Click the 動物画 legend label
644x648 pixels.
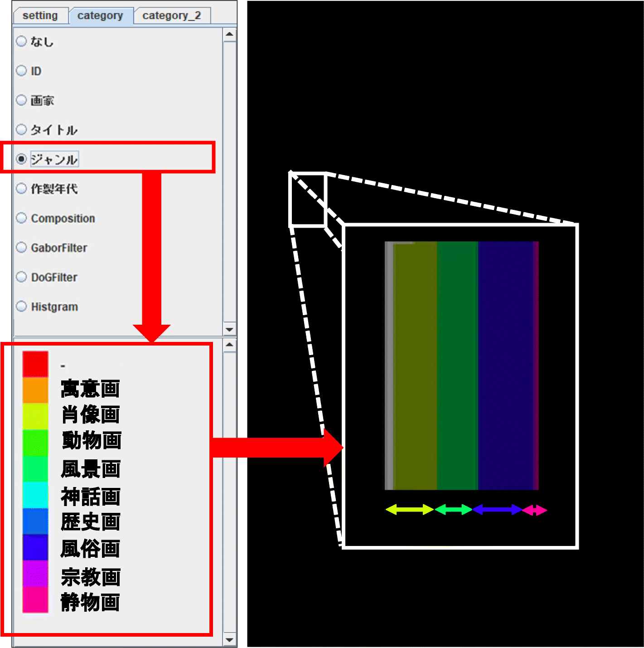[92, 440]
